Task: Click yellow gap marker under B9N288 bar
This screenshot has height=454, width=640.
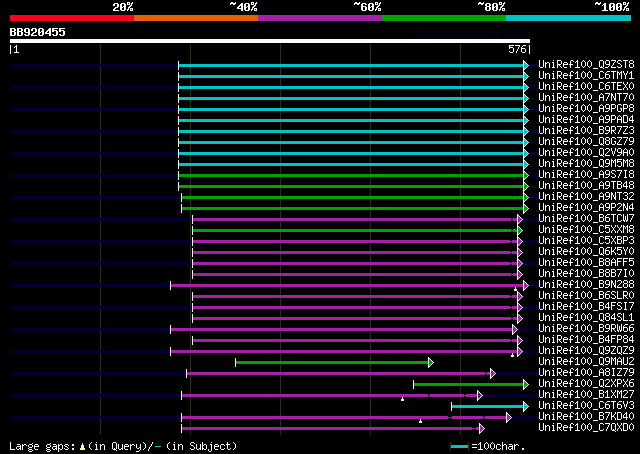Action: (516, 289)
